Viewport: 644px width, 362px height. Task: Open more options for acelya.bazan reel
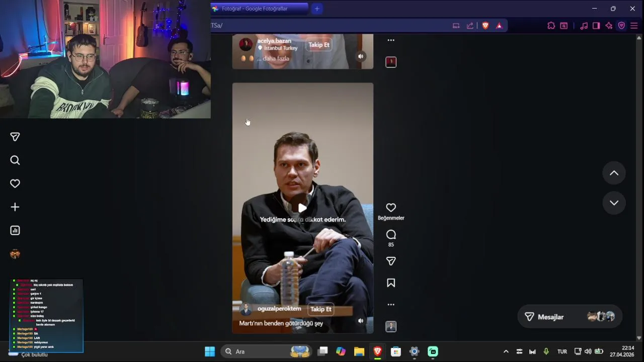[x=391, y=40]
